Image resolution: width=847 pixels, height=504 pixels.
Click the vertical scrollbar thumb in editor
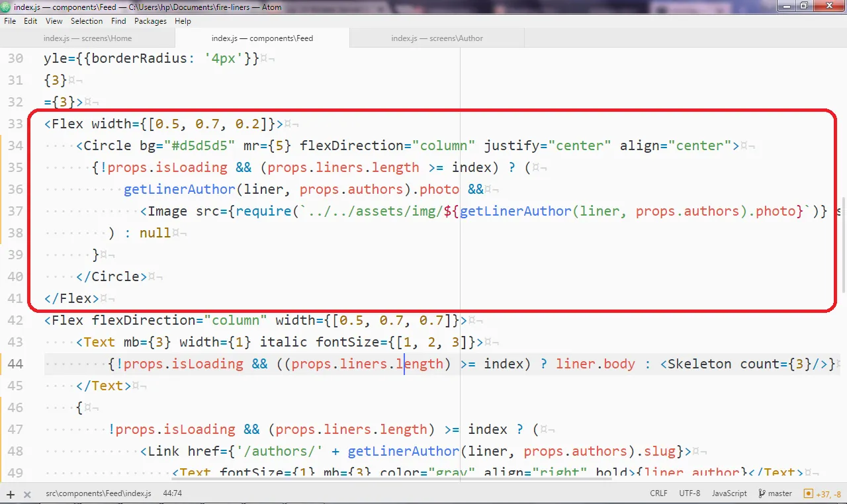click(843, 245)
